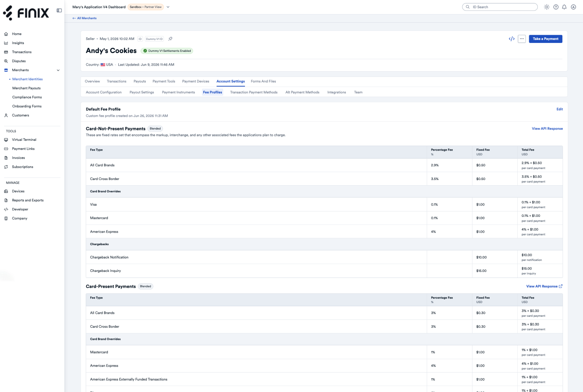Open Payment Links via its link icon
This screenshot has width=583, height=392.
pyautogui.click(x=6, y=149)
